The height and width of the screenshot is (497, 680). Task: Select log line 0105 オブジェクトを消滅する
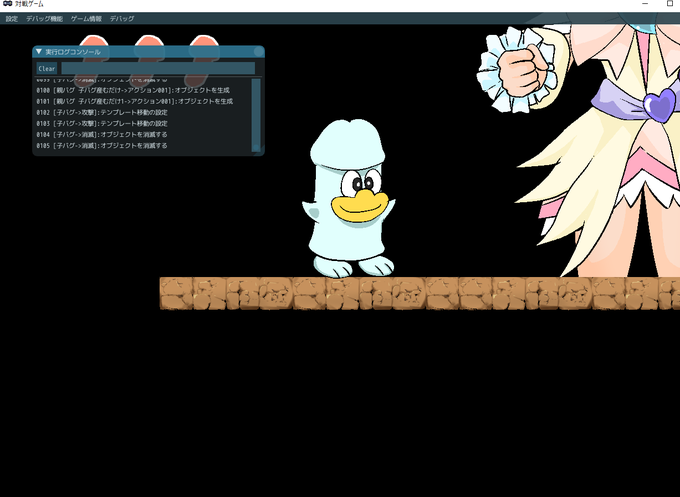point(102,145)
